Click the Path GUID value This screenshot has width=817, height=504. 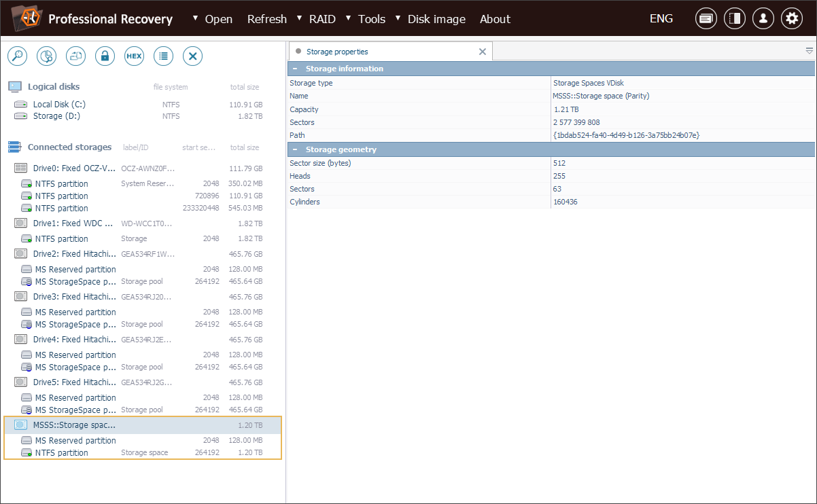point(627,135)
